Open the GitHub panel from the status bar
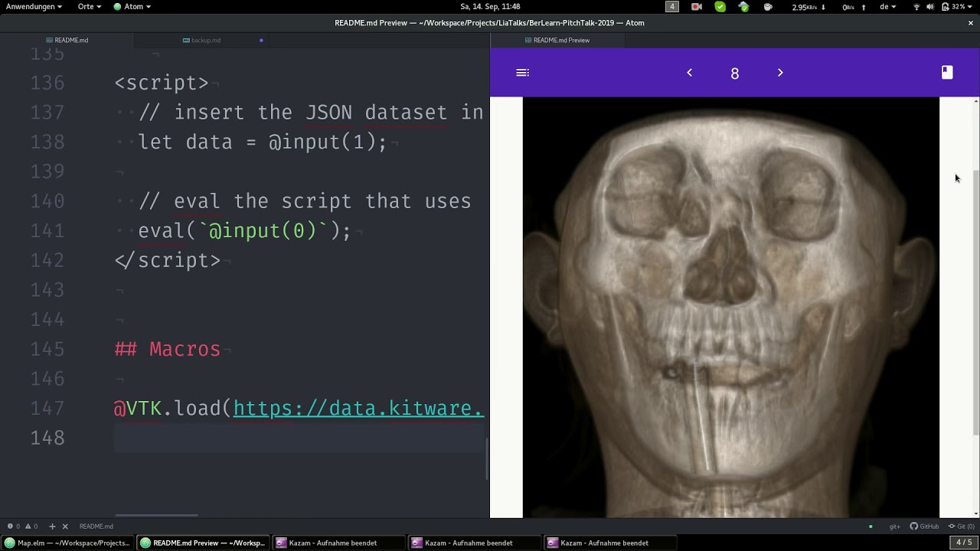980x551 pixels. click(x=925, y=527)
